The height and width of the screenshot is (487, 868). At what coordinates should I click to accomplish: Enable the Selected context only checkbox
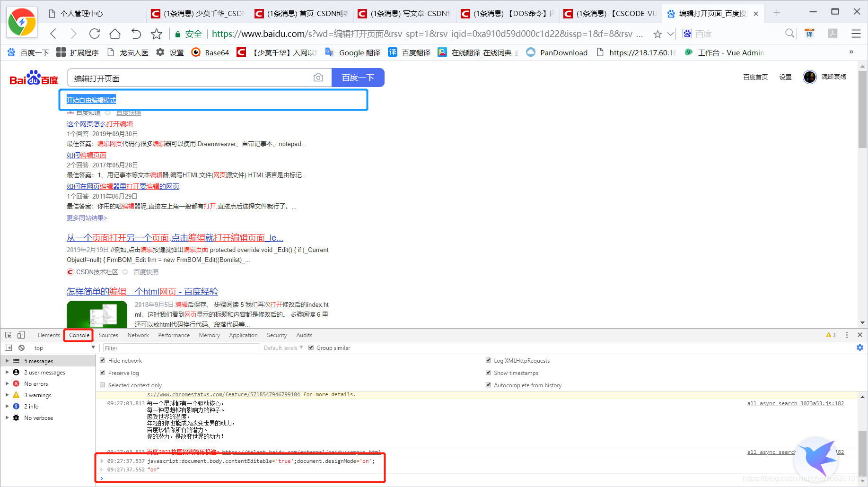point(103,385)
